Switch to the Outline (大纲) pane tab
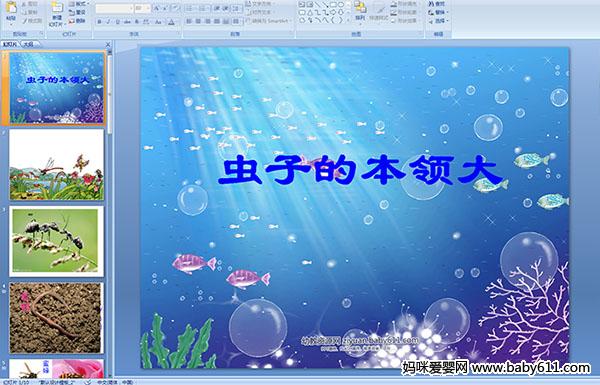This screenshot has height=385, width=600. point(29,44)
